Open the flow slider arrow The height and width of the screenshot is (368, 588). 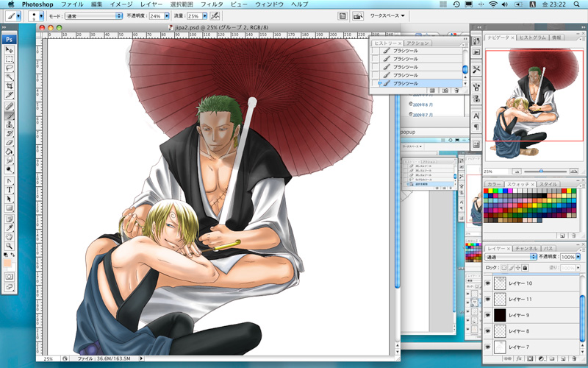[205, 16]
